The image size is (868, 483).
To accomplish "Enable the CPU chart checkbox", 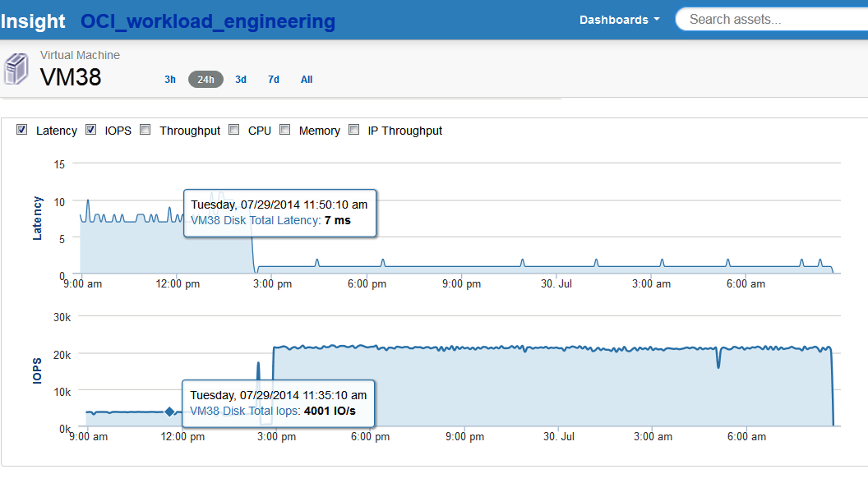I will click(x=234, y=130).
